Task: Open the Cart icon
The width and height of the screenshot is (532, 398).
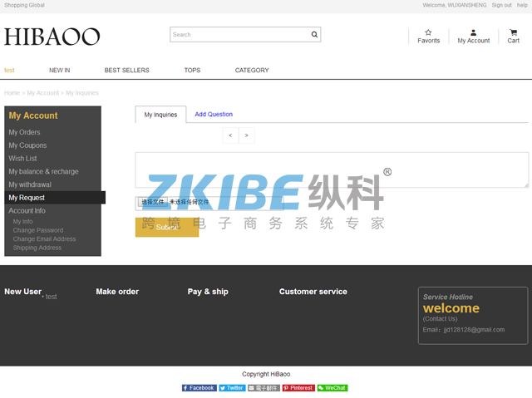Action: pyautogui.click(x=513, y=32)
